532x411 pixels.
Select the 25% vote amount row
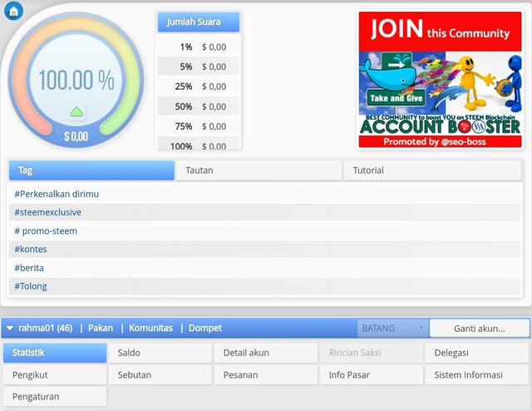tap(199, 87)
